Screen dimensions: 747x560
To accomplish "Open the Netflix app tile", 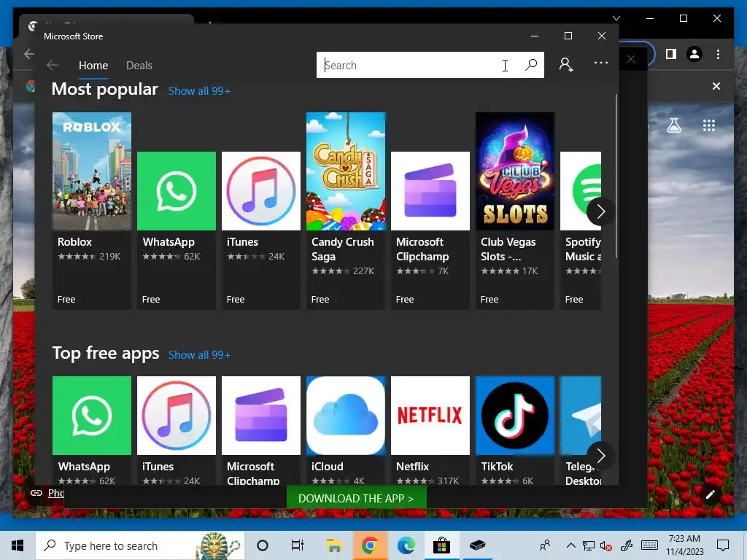I will point(430,430).
